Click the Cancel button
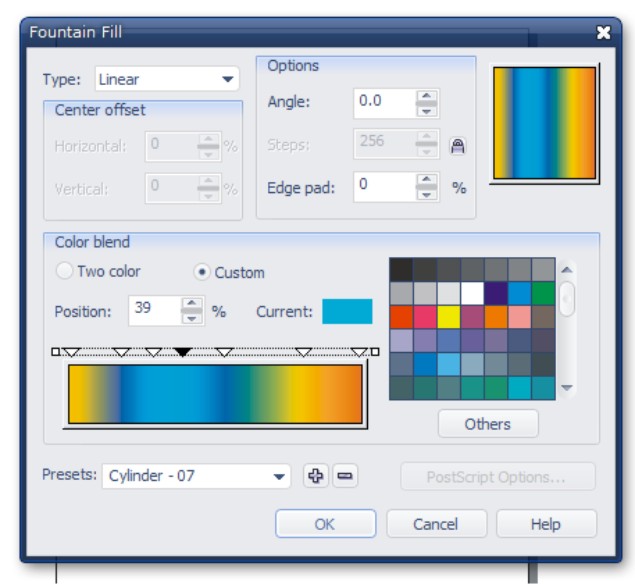This screenshot has height=584, width=635. [436, 524]
